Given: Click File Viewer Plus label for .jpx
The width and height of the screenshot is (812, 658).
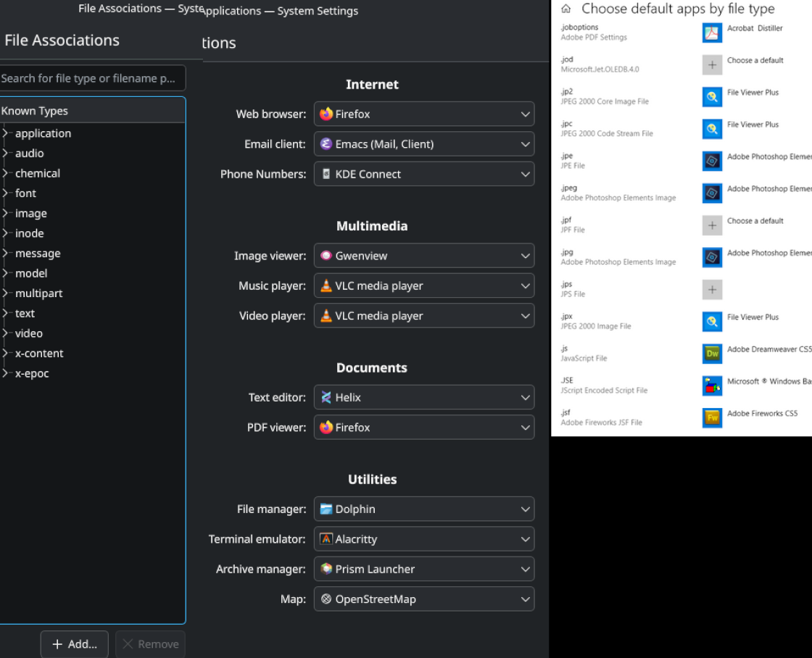Looking at the screenshot, I should (753, 317).
